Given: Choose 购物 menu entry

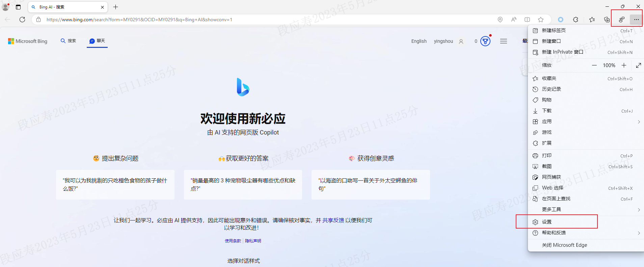Looking at the screenshot, I should pos(586,100).
